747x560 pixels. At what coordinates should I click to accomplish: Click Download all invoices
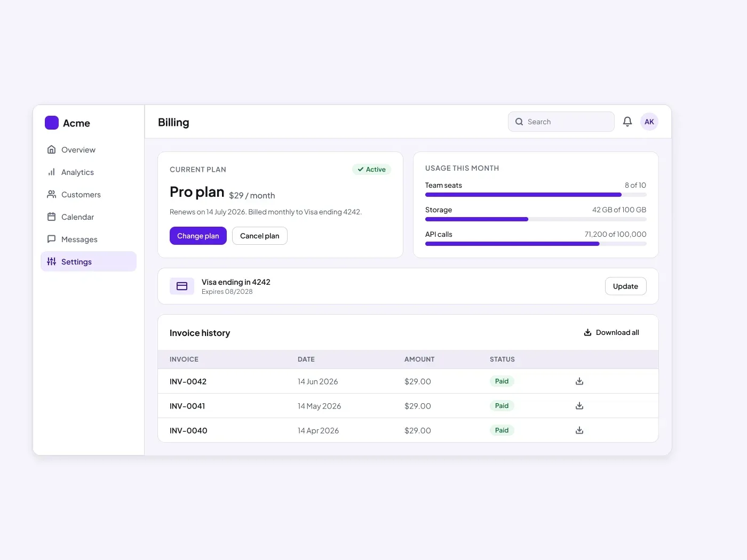pyautogui.click(x=611, y=332)
